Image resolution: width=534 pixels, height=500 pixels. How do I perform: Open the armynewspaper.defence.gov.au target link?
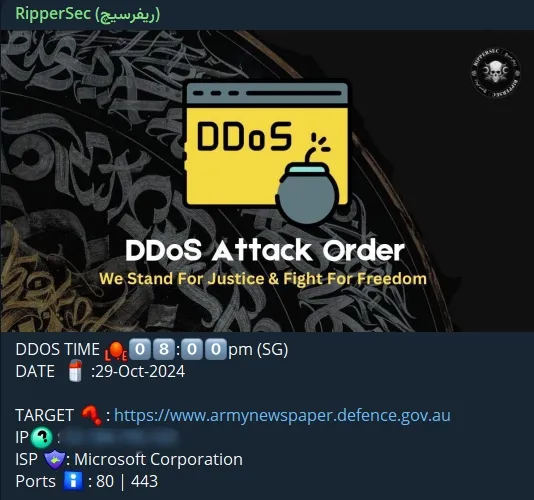coord(282,415)
